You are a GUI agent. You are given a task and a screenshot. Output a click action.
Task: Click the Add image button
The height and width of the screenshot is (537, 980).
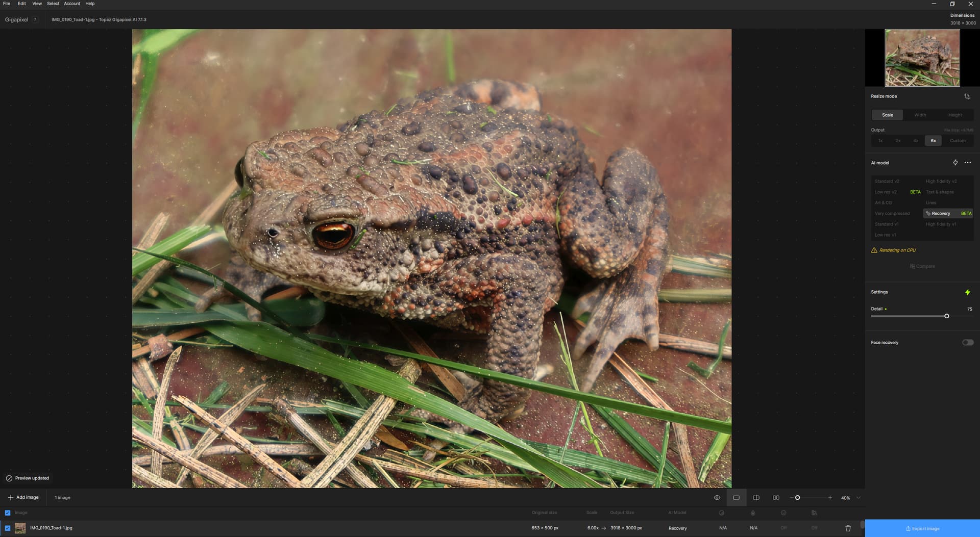[23, 498]
